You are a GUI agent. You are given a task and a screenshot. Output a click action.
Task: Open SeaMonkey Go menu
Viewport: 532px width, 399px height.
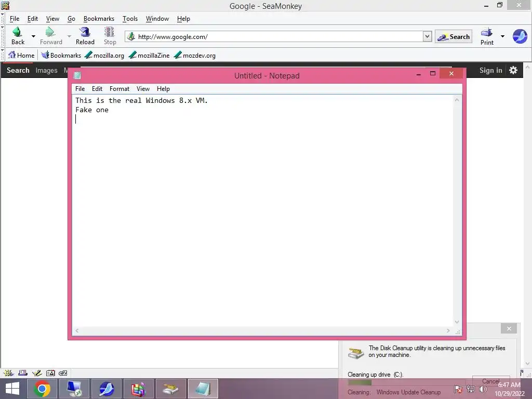[71, 19]
